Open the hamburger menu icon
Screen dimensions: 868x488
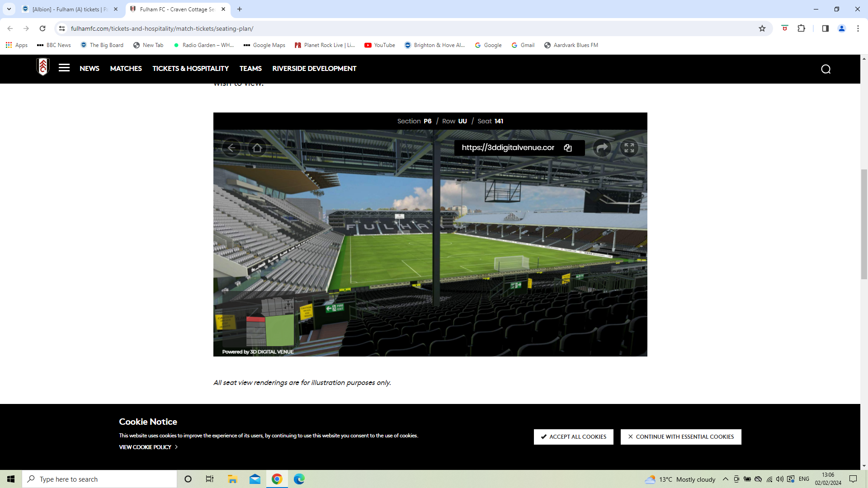pos(64,68)
